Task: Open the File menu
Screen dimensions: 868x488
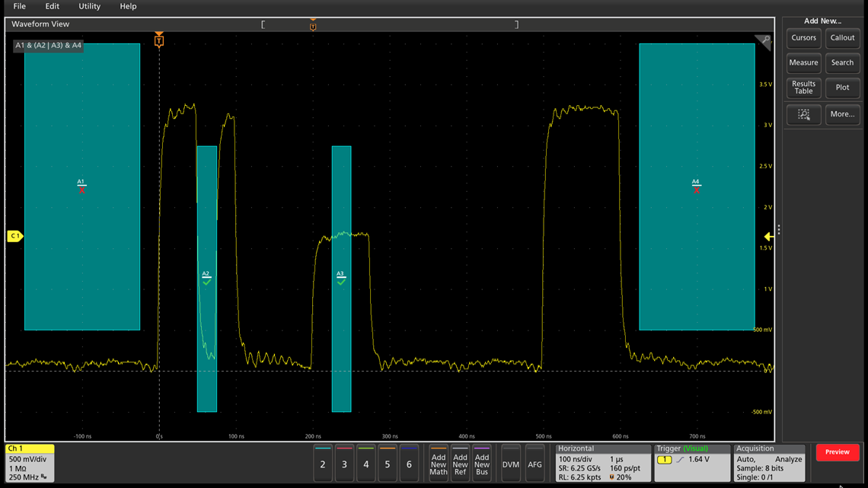Action: coord(20,6)
